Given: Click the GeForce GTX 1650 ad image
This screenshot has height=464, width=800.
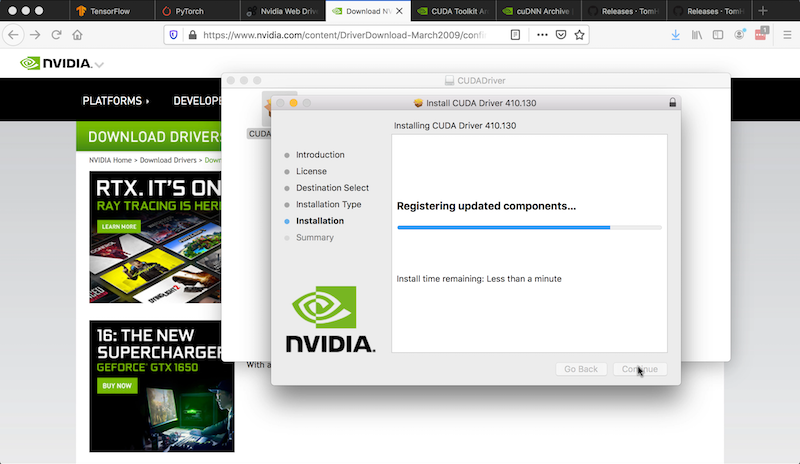Looking at the screenshot, I should pyautogui.click(x=162, y=386).
